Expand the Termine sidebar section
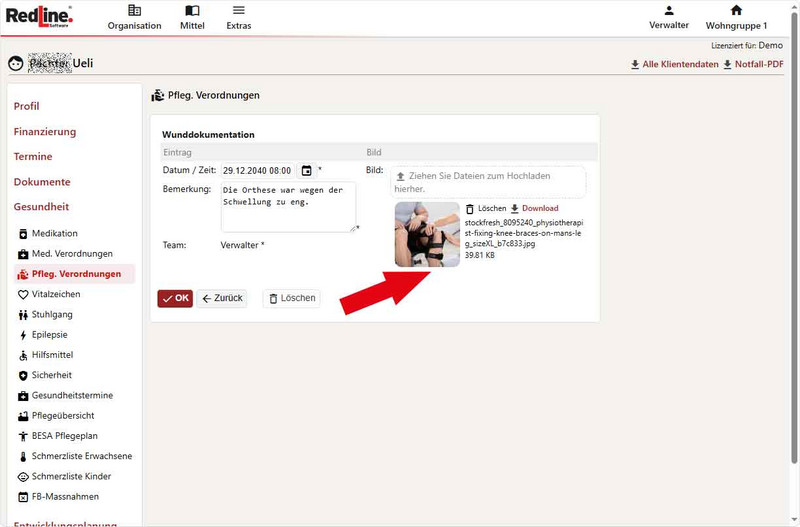Screen dimensions: 800x527 (x=33, y=156)
